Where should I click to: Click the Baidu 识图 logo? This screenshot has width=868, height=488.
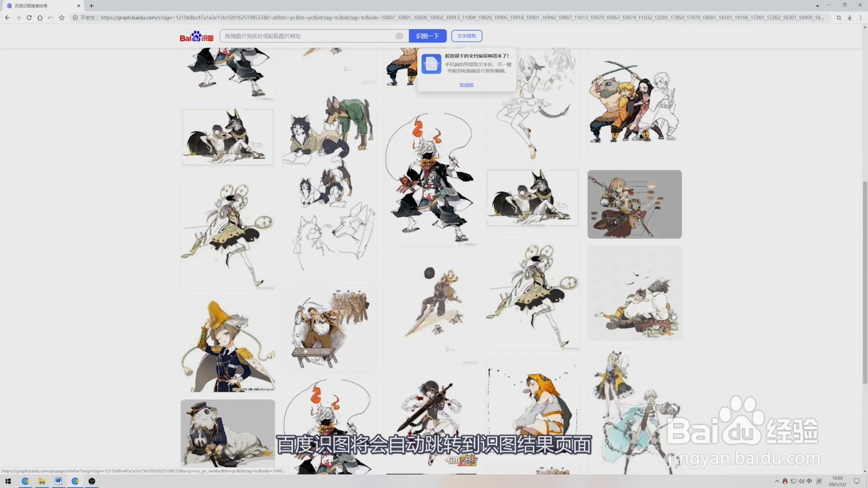[x=196, y=36]
